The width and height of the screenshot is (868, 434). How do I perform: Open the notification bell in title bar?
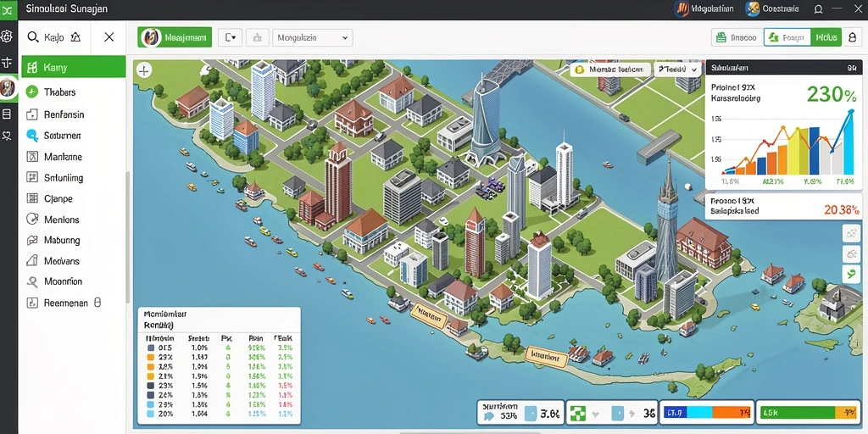818,8
